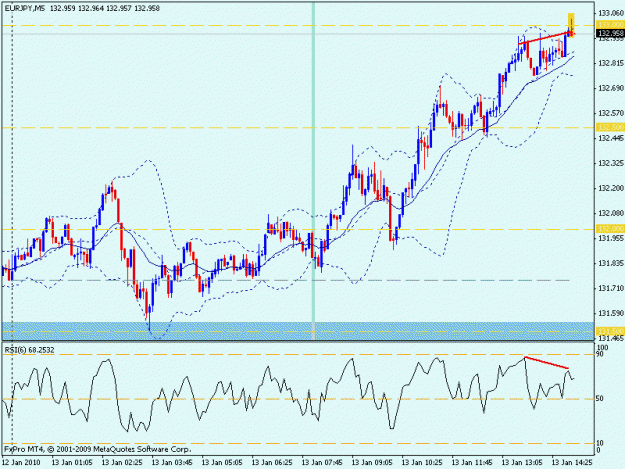625x469 pixels.
Task: Click the 13 Jan 07:45 time label
Action: (x=322, y=462)
